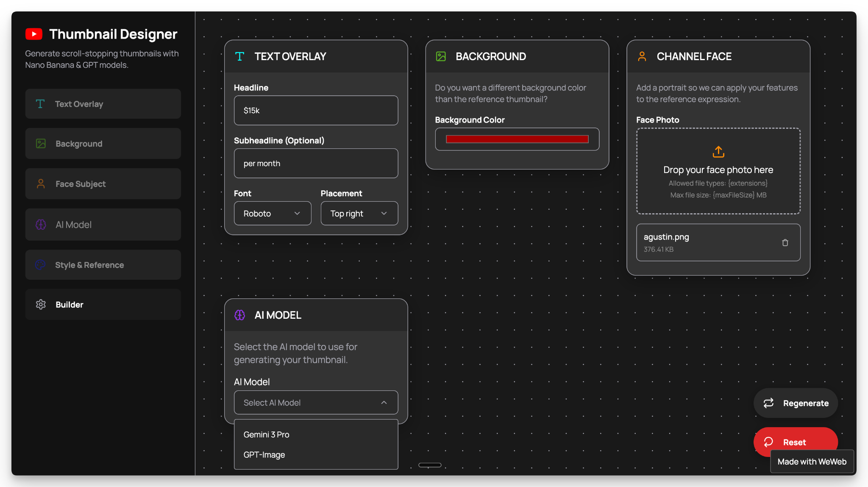
Task: Click the Made with WeWeb badge
Action: (812, 462)
